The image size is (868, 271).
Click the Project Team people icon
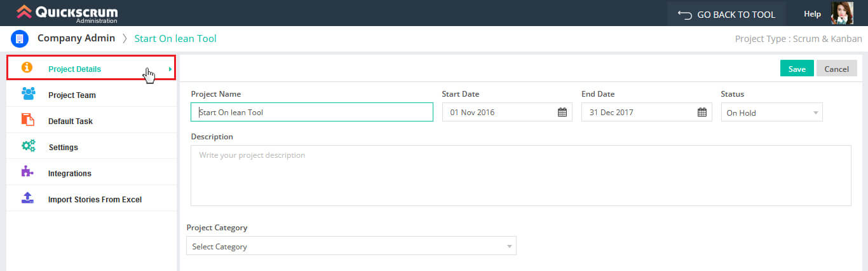pos(28,94)
